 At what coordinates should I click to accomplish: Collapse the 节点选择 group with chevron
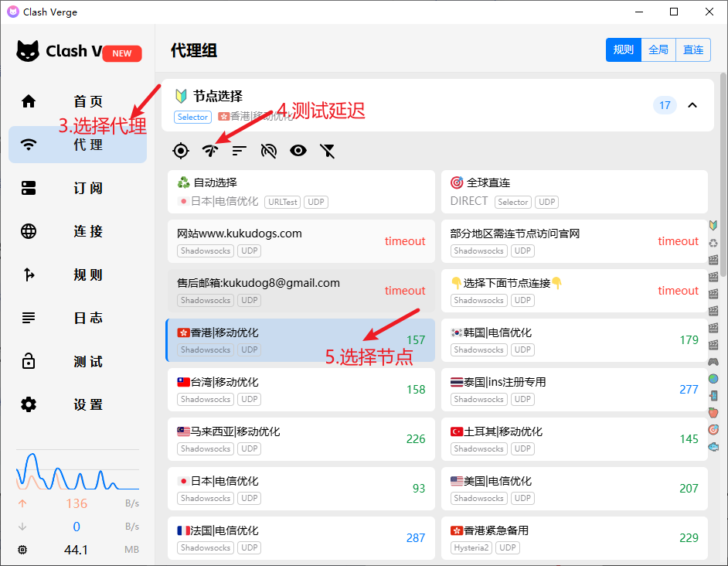[x=692, y=105]
